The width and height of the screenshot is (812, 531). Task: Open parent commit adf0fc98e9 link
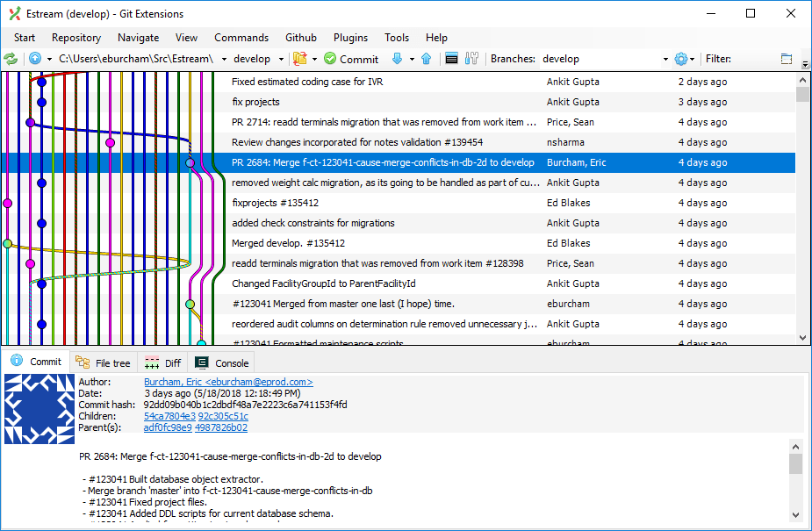(x=167, y=427)
